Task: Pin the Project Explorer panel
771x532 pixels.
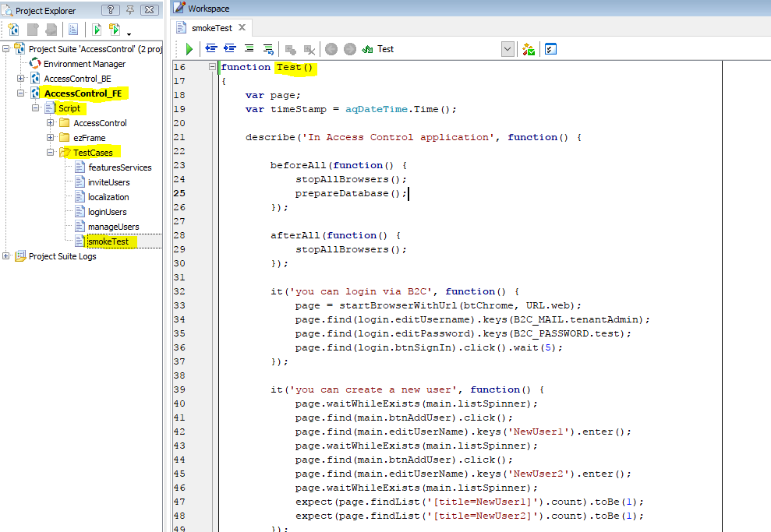Action: coord(130,10)
